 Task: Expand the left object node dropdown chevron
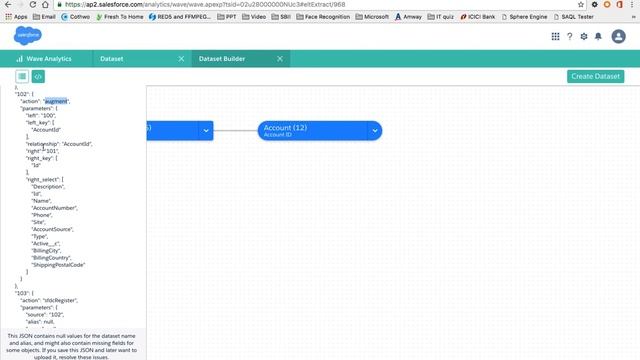(x=206, y=131)
